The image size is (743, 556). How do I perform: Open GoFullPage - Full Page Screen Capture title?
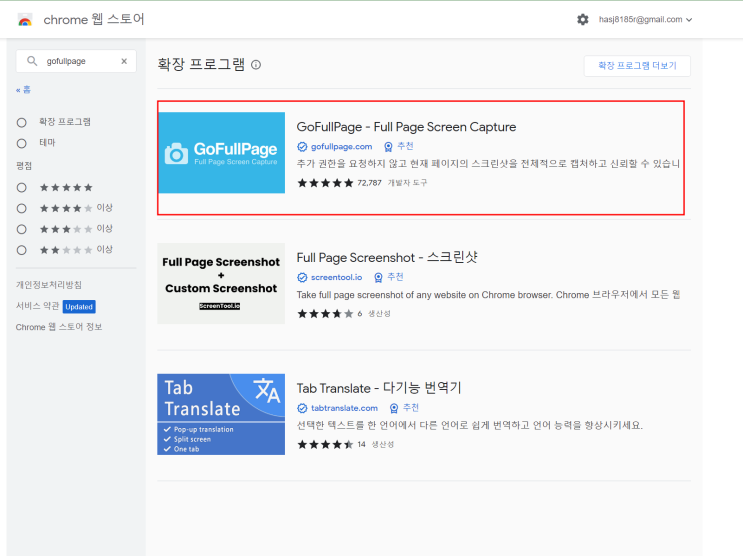(406, 127)
